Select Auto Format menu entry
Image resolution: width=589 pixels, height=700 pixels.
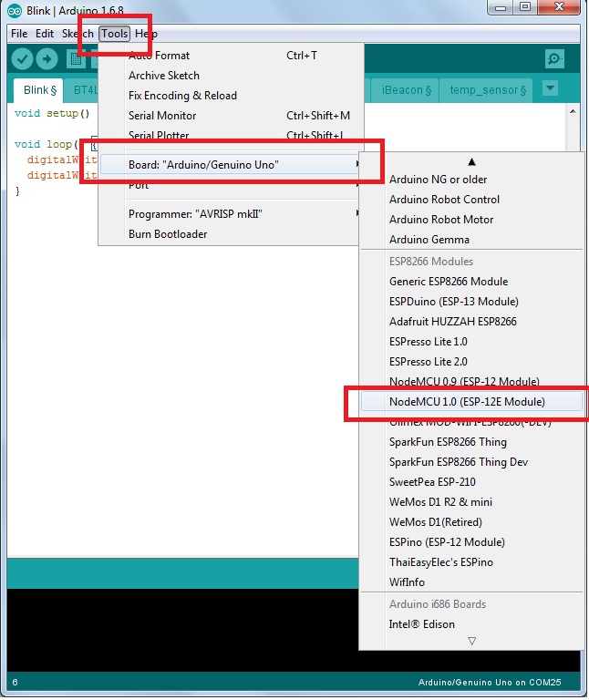coord(231,56)
